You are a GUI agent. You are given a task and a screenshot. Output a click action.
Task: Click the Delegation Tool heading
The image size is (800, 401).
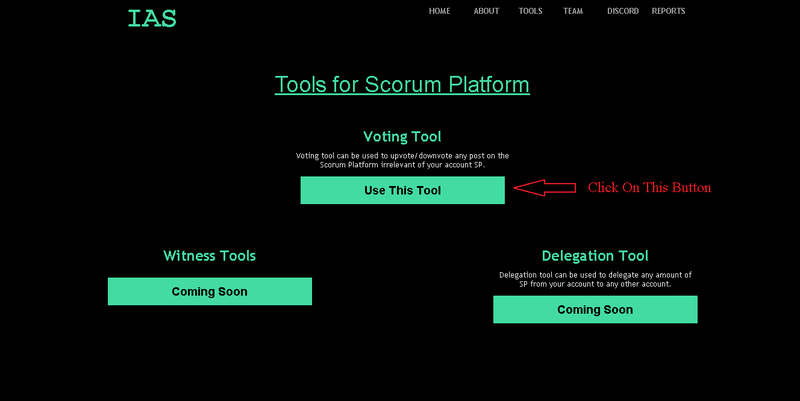pos(595,256)
